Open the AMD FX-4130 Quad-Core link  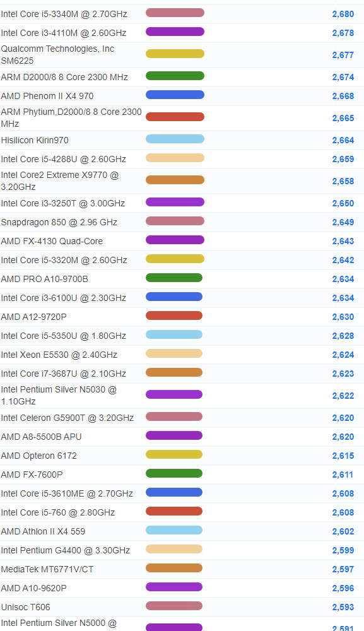point(52,242)
